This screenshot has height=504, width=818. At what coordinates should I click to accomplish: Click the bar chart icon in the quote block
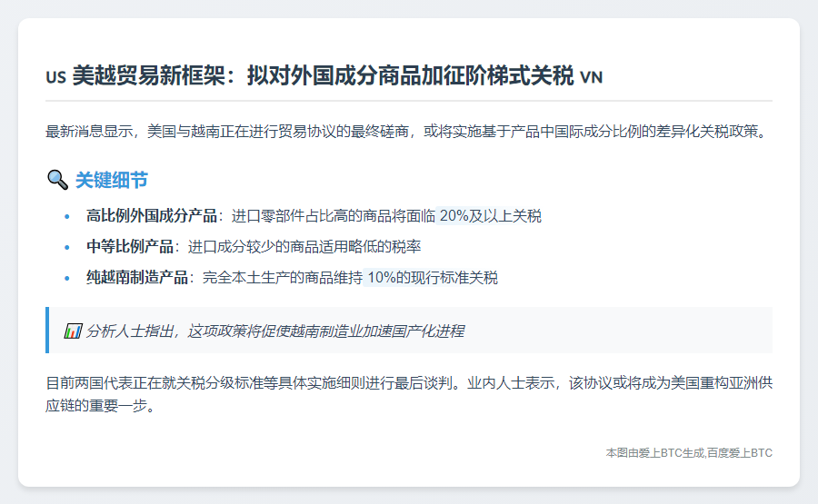click(x=73, y=331)
